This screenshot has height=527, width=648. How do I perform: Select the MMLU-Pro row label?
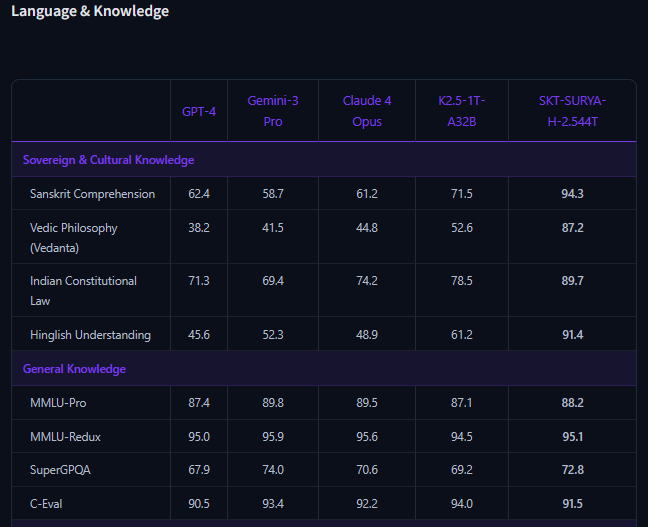point(58,403)
